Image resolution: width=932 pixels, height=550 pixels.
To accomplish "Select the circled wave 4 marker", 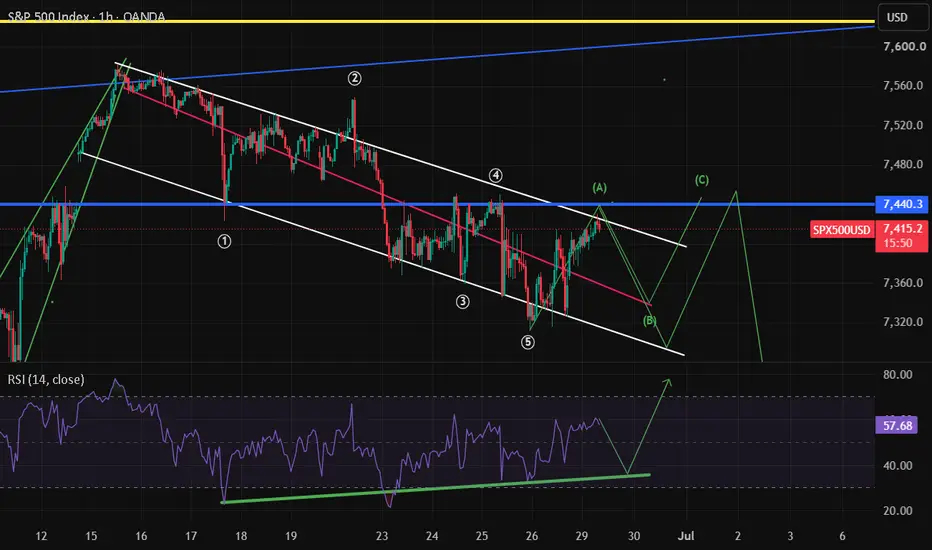I will click(496, 175).
